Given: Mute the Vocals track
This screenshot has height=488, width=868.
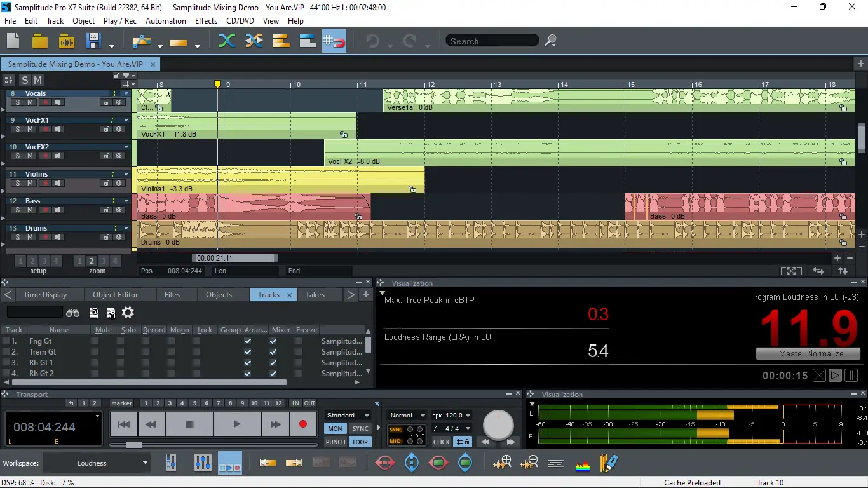Looking at the screenshot, I should 30,102.
